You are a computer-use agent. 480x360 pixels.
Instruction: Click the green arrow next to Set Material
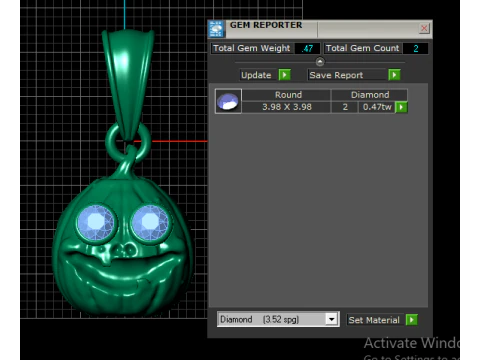(x=412, y=320)
